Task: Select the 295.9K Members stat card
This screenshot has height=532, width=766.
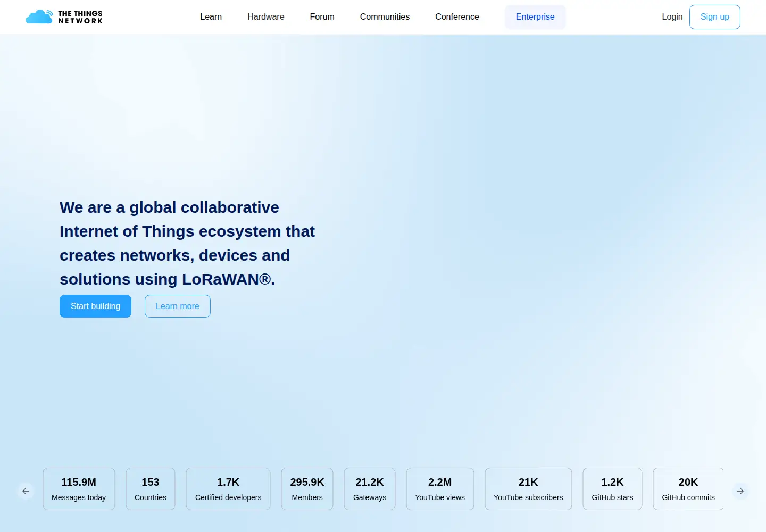Action: point(307,489)
